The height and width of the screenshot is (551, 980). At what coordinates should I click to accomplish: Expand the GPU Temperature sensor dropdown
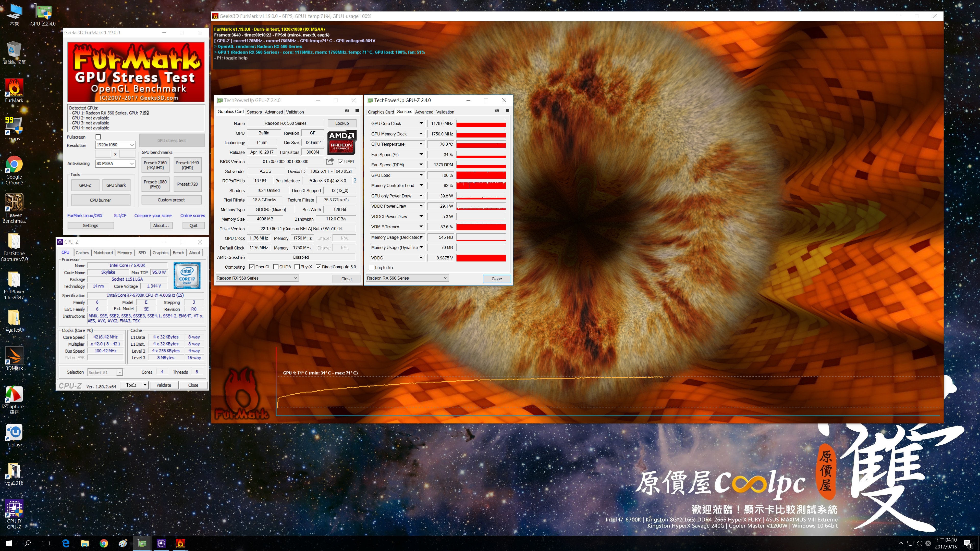(x=421, y=144)
